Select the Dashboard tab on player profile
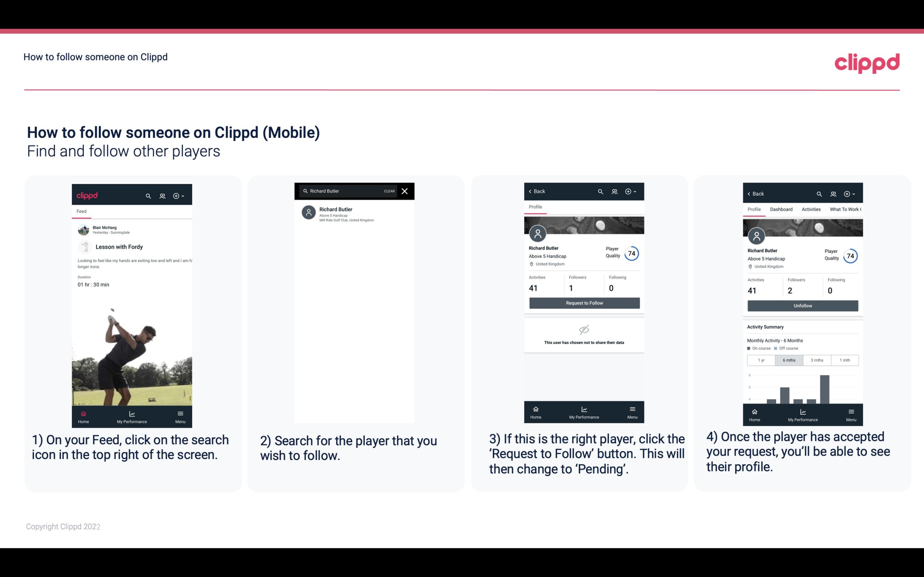The height and width of the screenshot is (577, 924). click(781, 209)
